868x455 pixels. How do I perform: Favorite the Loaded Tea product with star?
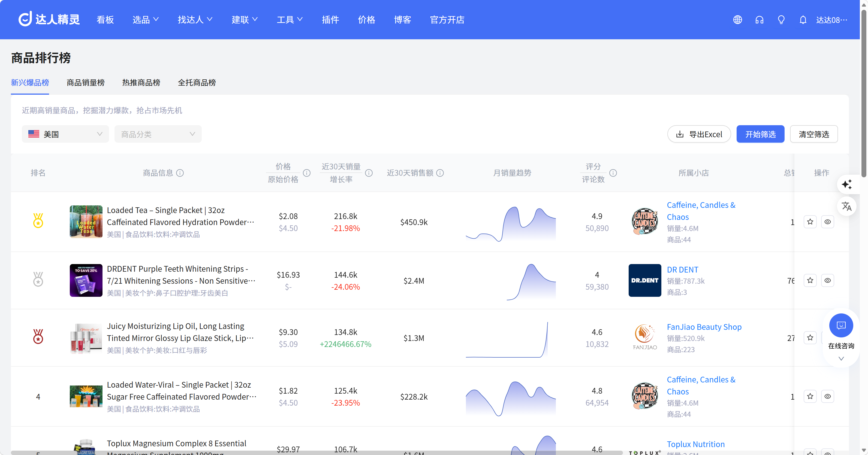pyautogui.click(x=810, y=221)
